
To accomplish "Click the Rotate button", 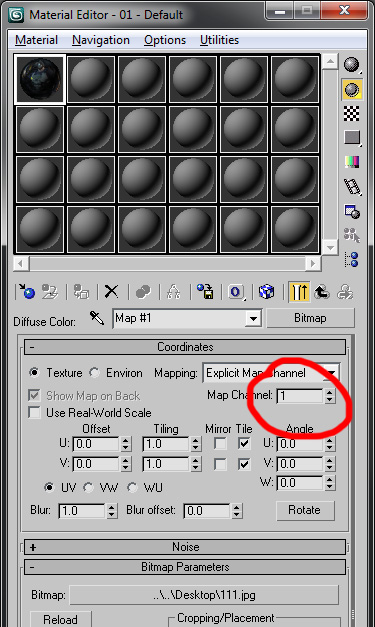I will point(305,510).
